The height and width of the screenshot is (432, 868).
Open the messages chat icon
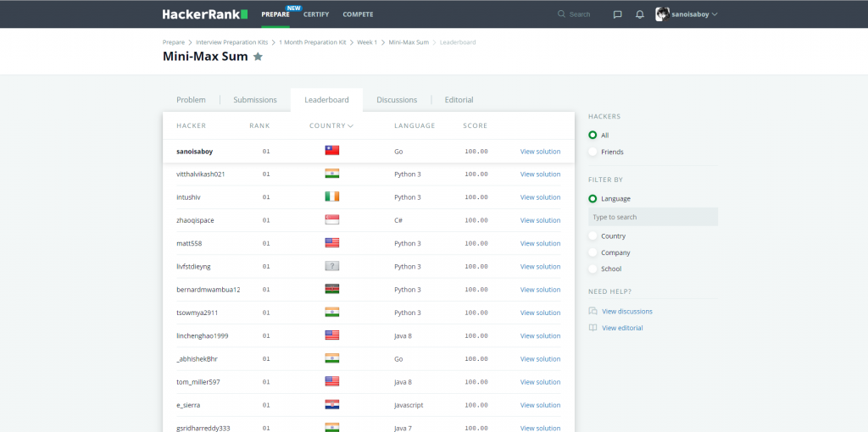pos(618,14)
